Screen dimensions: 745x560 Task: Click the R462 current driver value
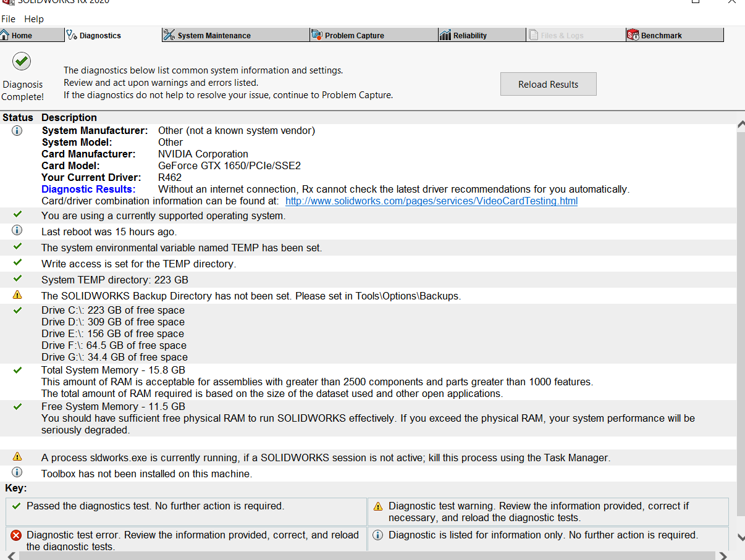170,177
